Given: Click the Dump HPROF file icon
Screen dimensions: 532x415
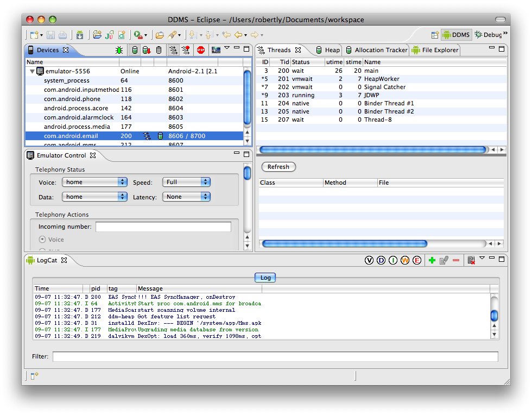Looking at the screenshot, I should click(147, 50).
